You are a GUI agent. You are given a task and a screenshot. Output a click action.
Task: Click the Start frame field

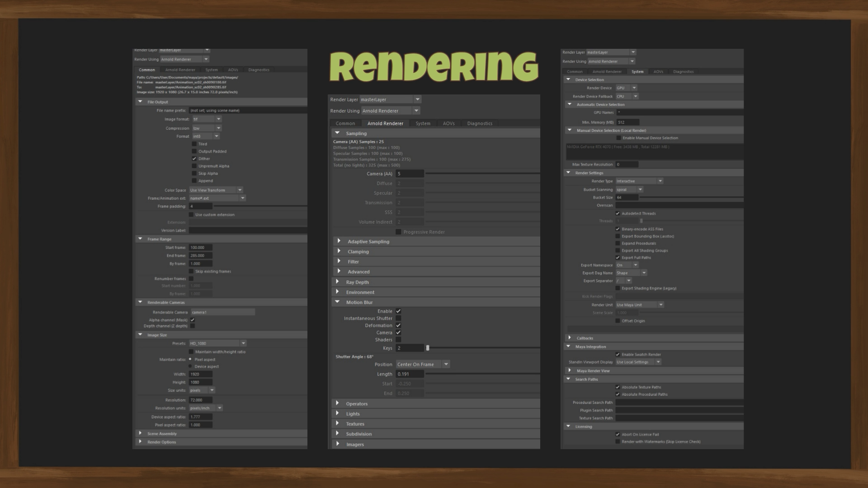pyautogui.click(x=201, y=248)
